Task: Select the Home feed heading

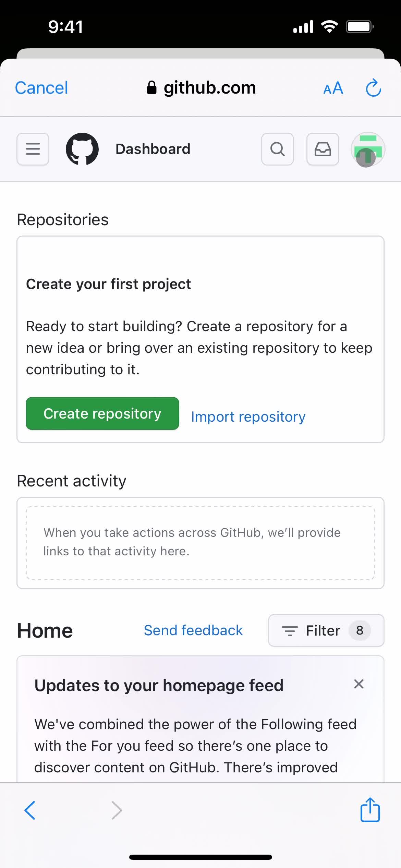Action: [45, 630]
